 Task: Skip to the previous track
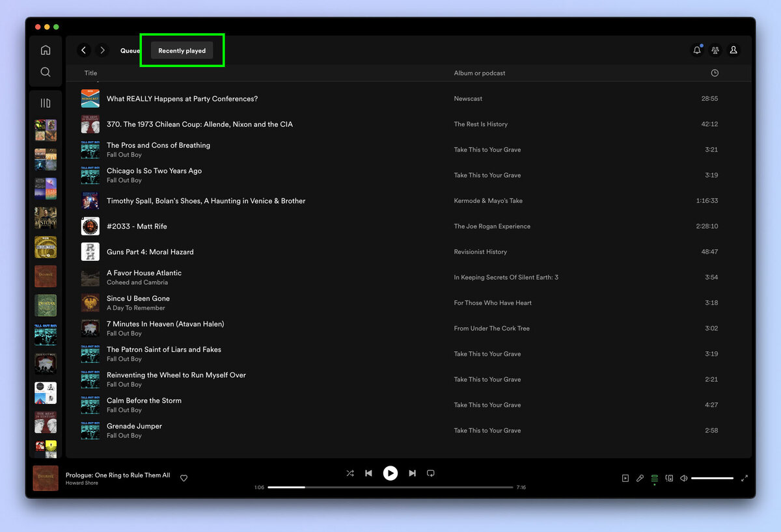tap(368, 473)
